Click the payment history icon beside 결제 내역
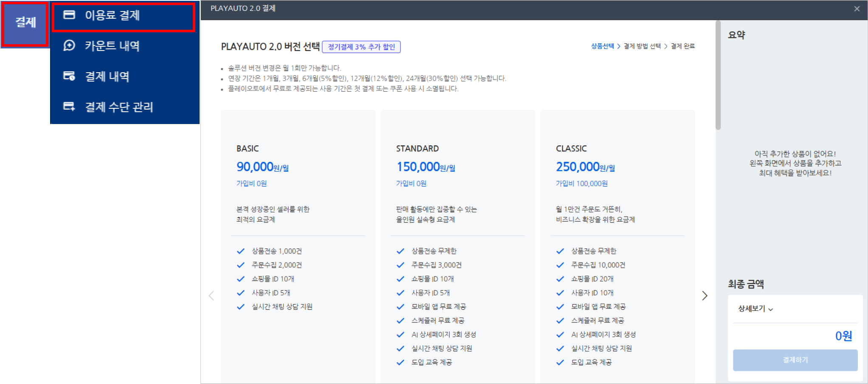The width and height of the screenshot is (868, 384). point(69,76)
